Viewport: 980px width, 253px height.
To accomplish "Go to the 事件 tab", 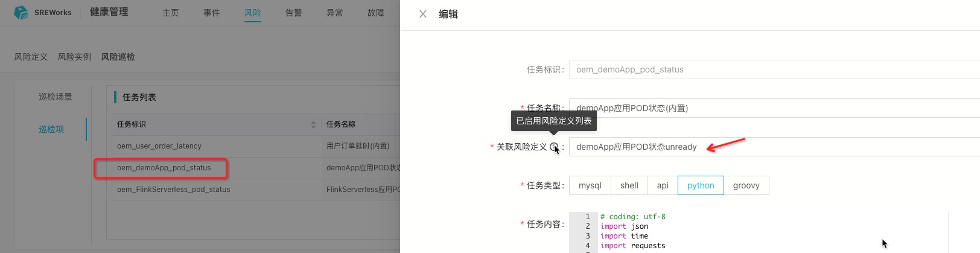I will [x=211, y=13].
